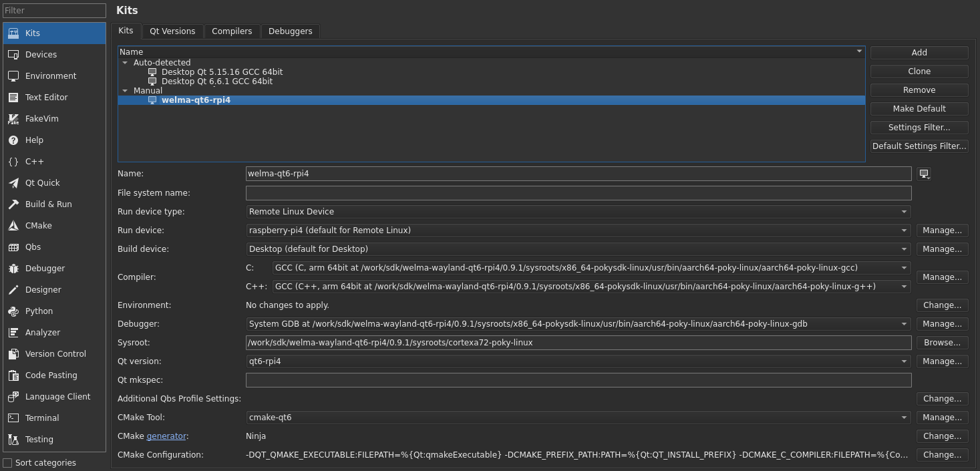Collapse the Manual kits group
Screen dimensions: 980x471
click(125, 91)
